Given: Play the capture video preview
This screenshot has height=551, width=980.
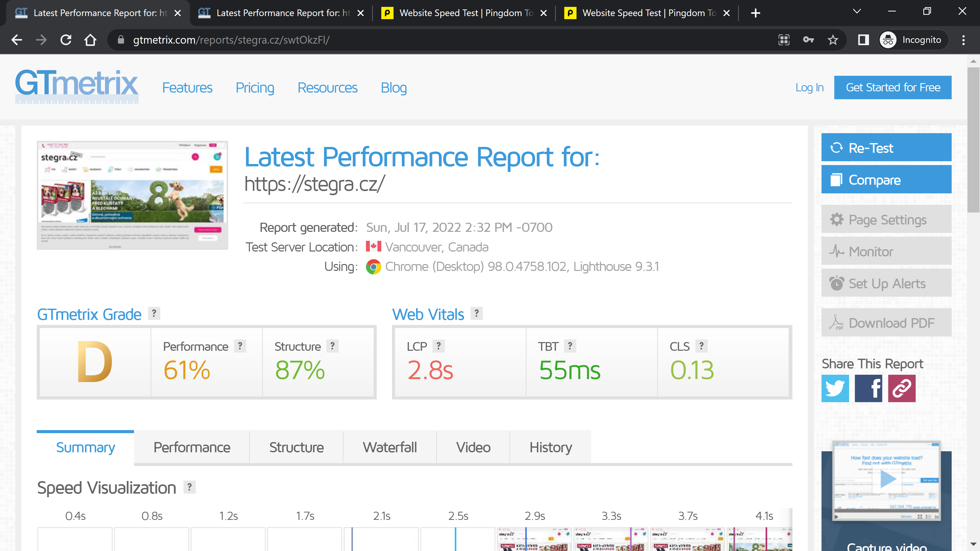Looking at the screenshot, I should pos(888,479).
